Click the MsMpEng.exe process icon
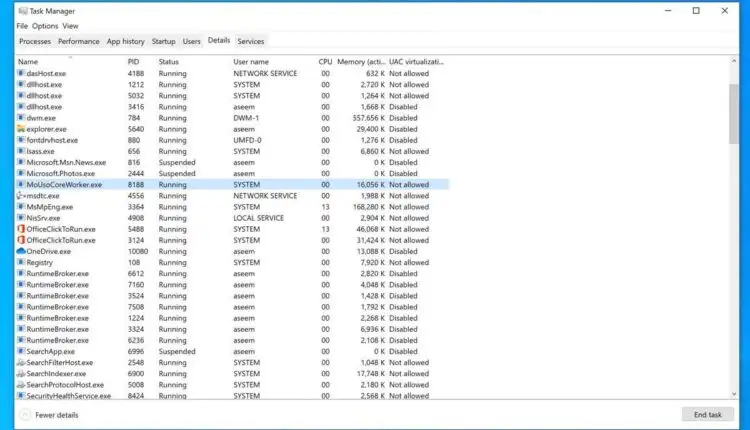Image resolution: width=750 pixels, height=430 pixels. 21,207
